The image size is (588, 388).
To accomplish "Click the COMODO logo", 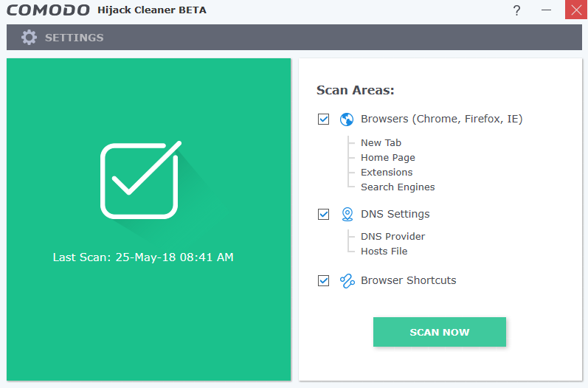I will [x=49, y=10].
